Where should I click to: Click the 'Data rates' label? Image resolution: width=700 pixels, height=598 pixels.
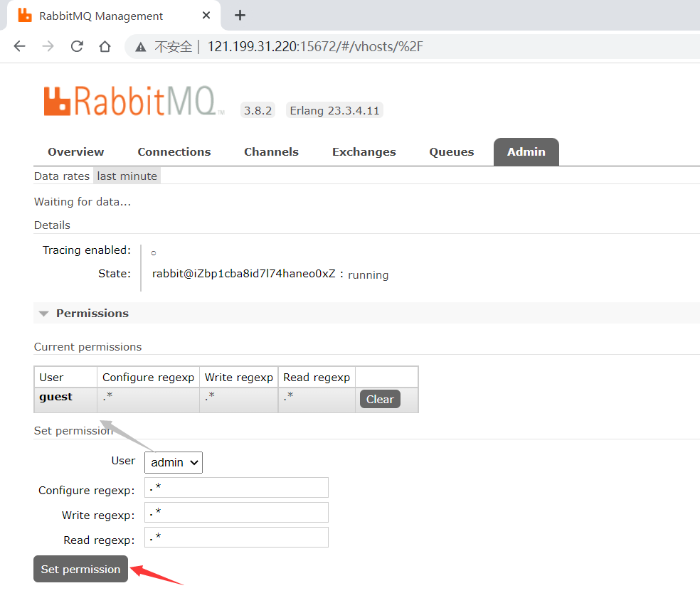62,176
